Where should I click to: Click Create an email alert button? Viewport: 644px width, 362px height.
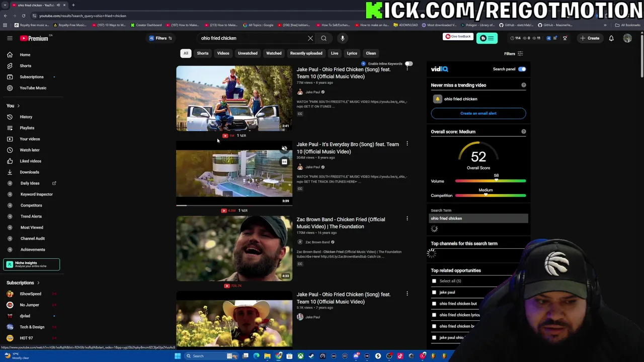coord(478,113)
